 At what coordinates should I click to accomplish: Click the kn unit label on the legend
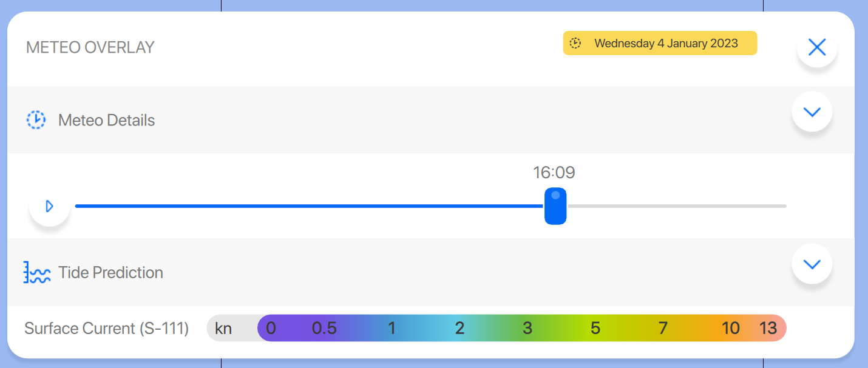(224, 328)
